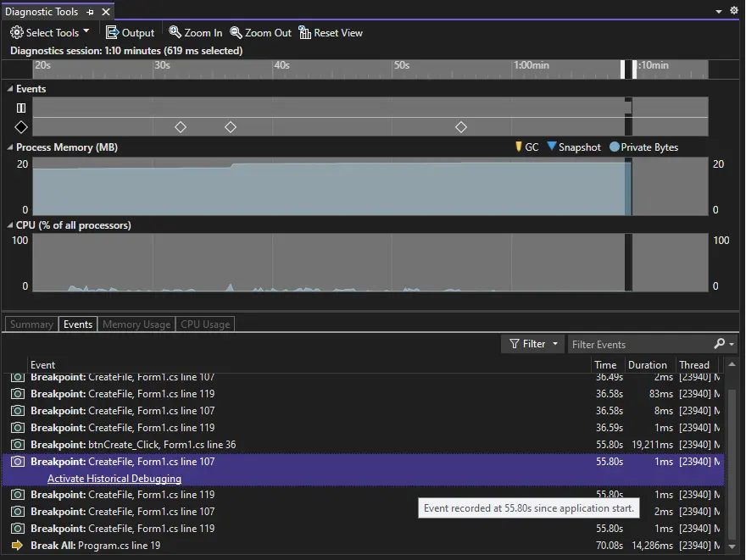Click Activate Historical Debugging link
The height and width of the screenshot is (560, 746).
point(114,479)
